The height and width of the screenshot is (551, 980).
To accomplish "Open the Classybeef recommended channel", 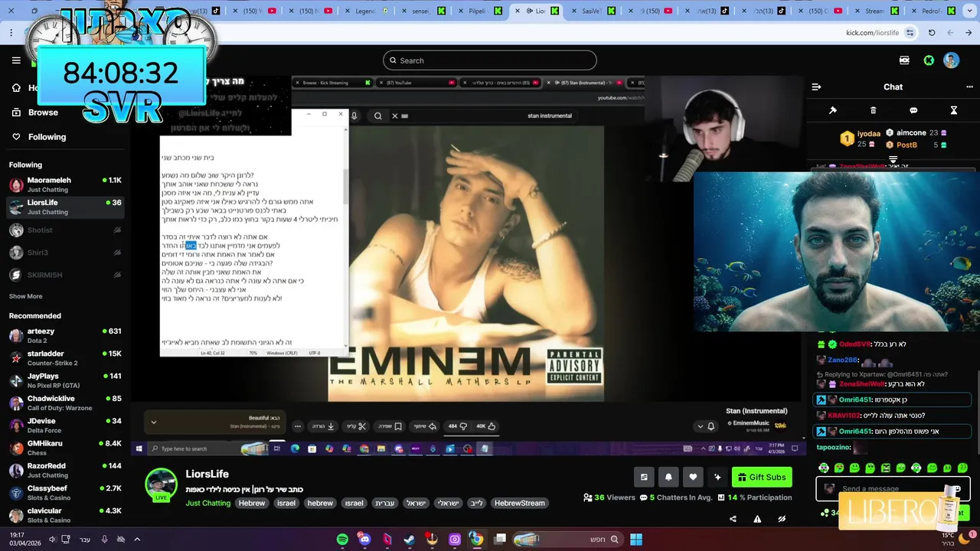I will (x=65, y=493).
